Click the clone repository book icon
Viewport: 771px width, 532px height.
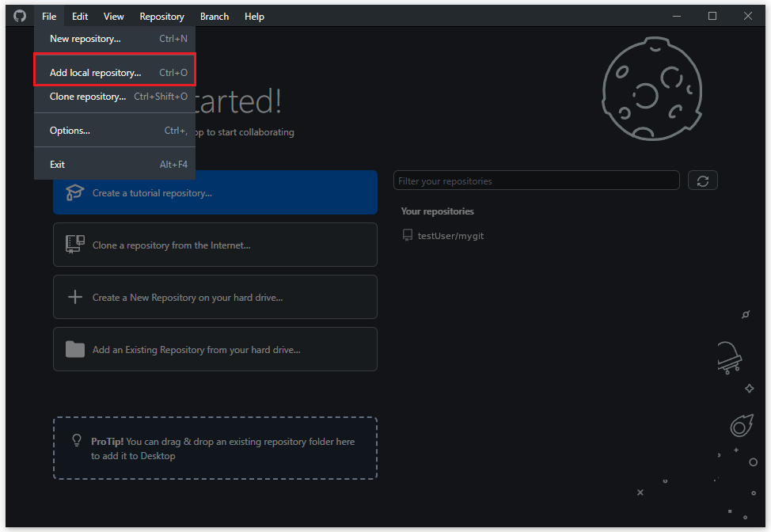(x=75, y=245)
